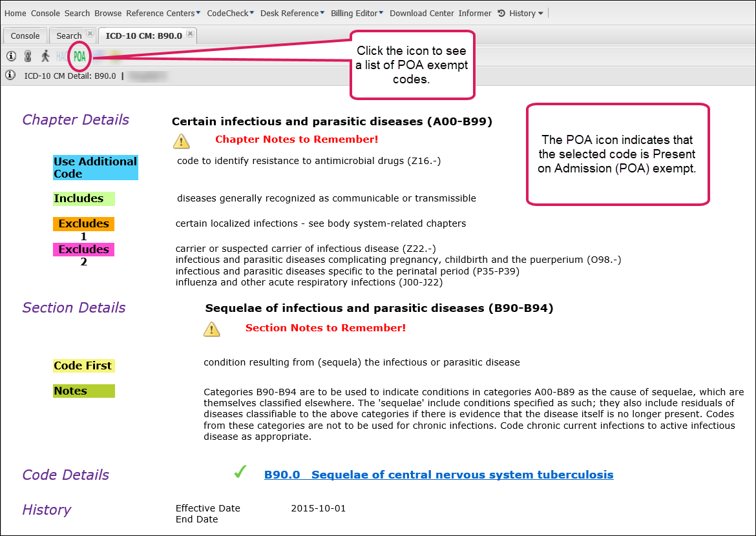This screenshot has width=756, height=536.
Task: Open B90.0 Sequelae of central nervous system tuberculosis link
Action: (x=439, y=475)
